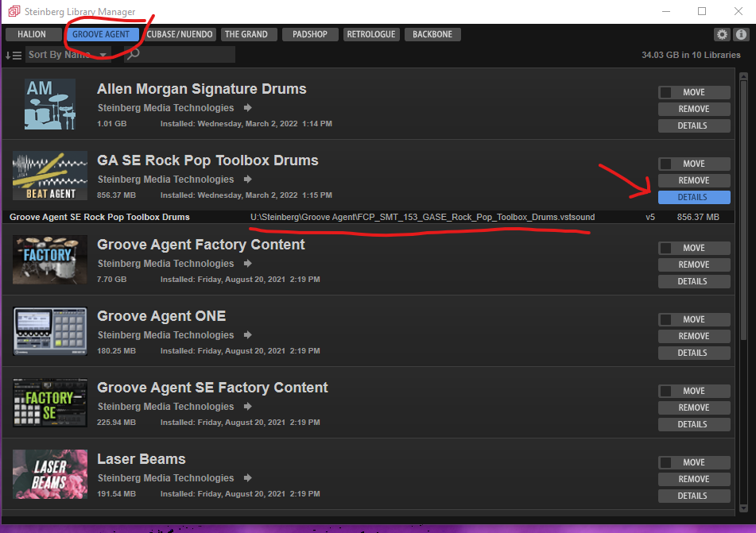Select the Laser Beams thumbnail
The width and height of the screenshot is (756, 533).
[50, 474]
